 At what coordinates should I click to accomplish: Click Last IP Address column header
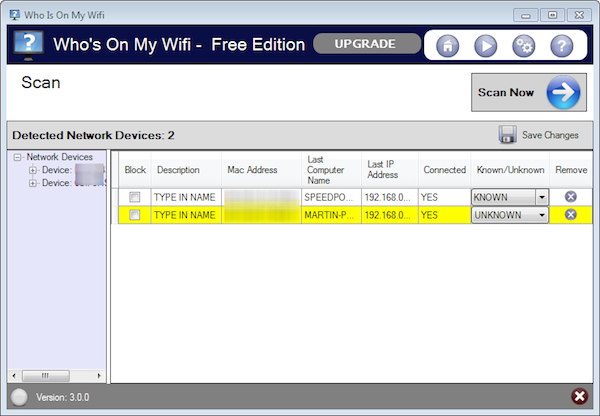point(390,170)
